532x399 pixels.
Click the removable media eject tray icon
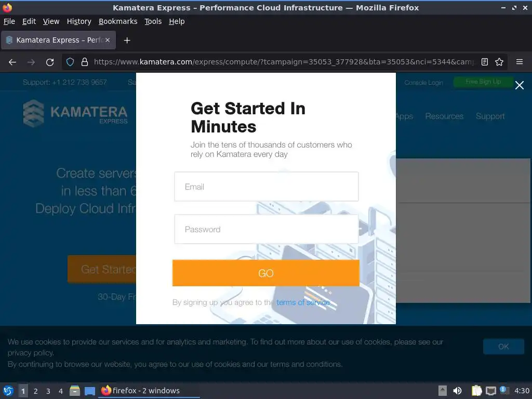[443, 391]
